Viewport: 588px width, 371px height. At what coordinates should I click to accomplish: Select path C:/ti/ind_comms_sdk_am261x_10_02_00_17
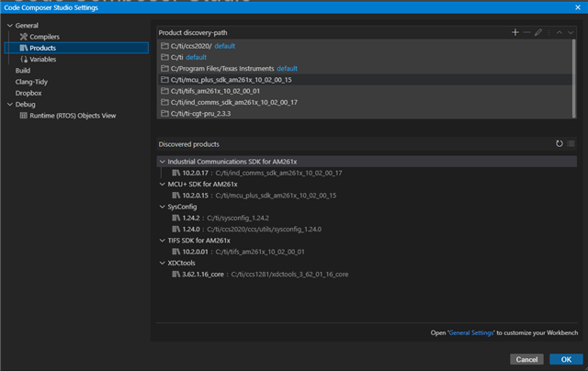pos(365,102)
